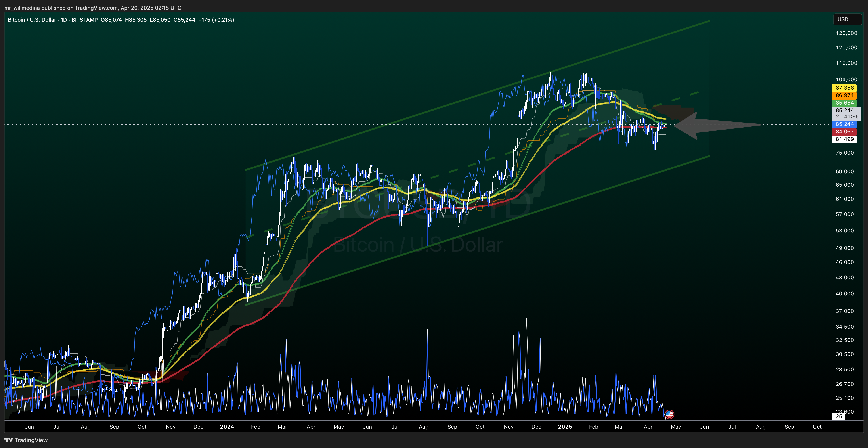Click the 28,500 price axis label

(845, 370)
